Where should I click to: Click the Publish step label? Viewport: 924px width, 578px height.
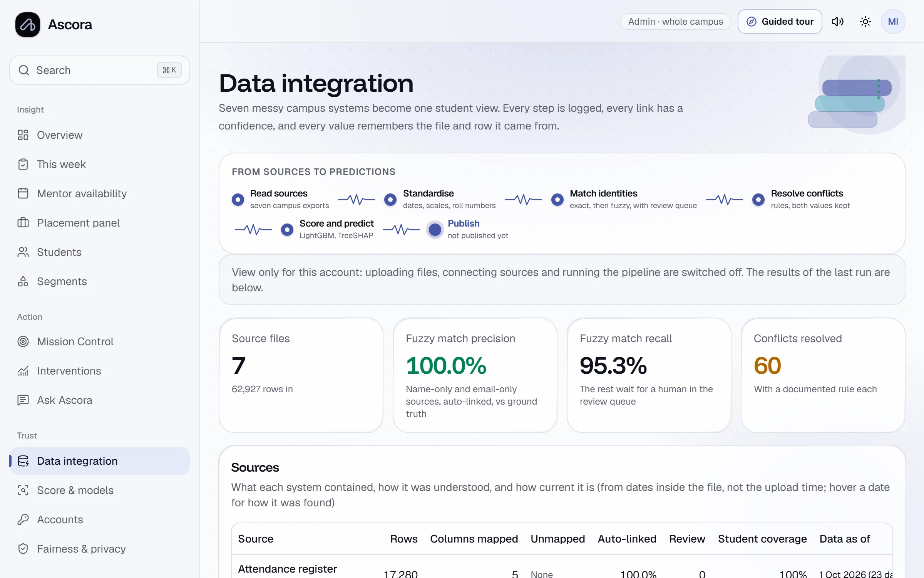click(464, 223)
